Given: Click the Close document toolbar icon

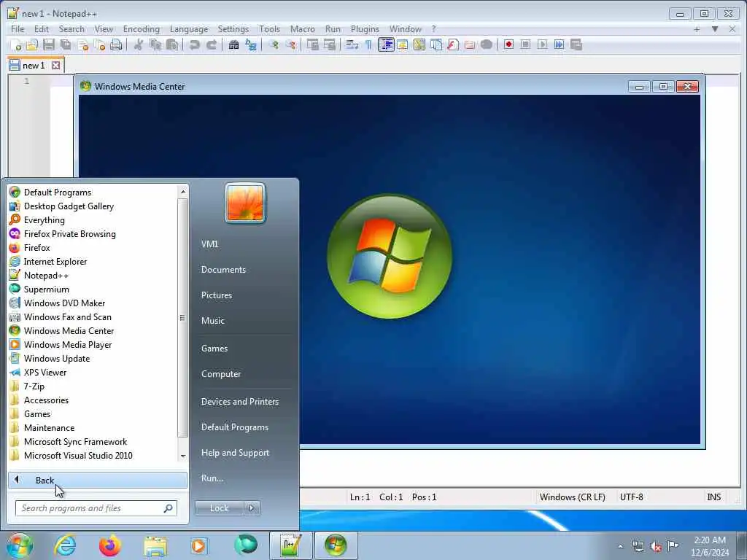Looking at the screenshot, I should [x=82, y=44].
